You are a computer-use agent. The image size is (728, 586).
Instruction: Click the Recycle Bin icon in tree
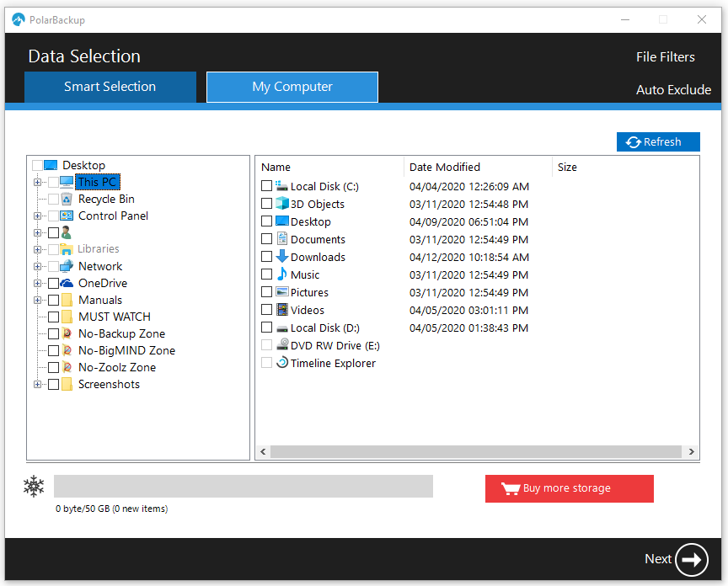(x=67, y=199)
